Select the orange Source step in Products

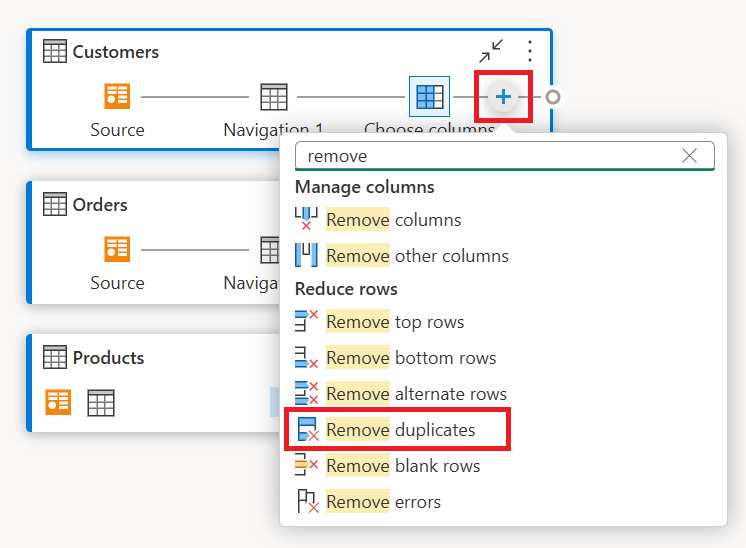[58, 402]
